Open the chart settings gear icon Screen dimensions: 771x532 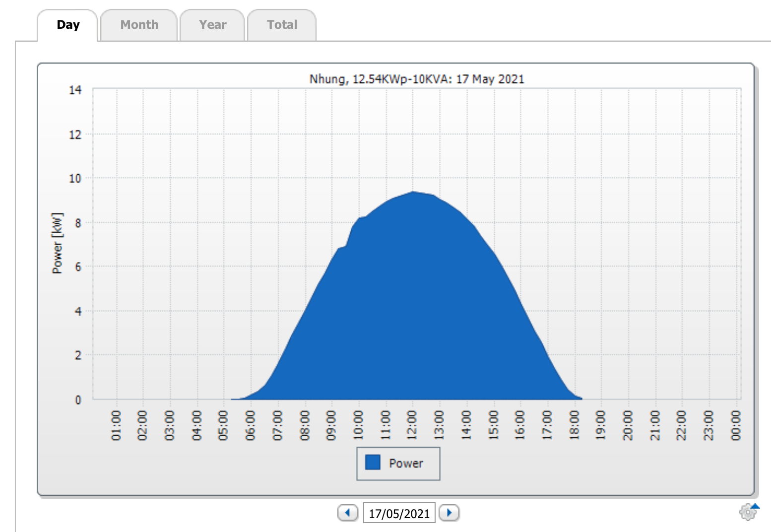click(748, 512)
